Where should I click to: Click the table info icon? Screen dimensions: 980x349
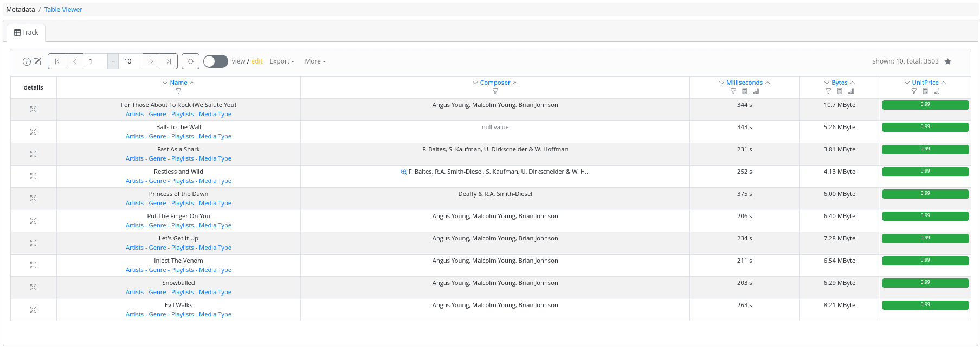coord(27,62)
